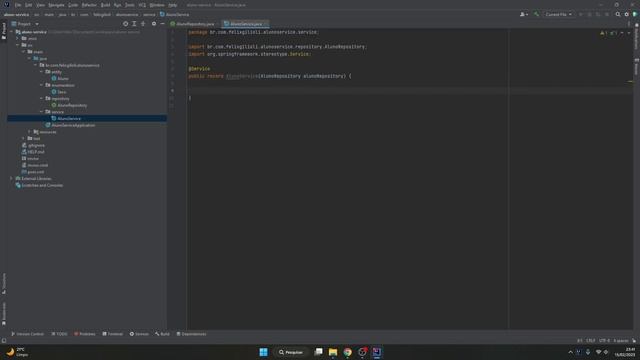Viewport: 640px width, 360px height.
Task: Collapse the aluno-service project root node
Action: coord(12,32)
